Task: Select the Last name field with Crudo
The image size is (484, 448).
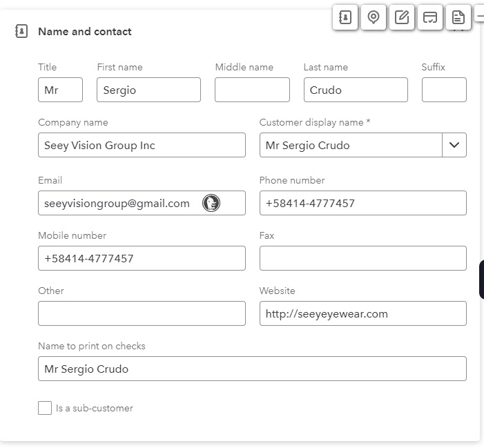Action: tap(356, 90)
